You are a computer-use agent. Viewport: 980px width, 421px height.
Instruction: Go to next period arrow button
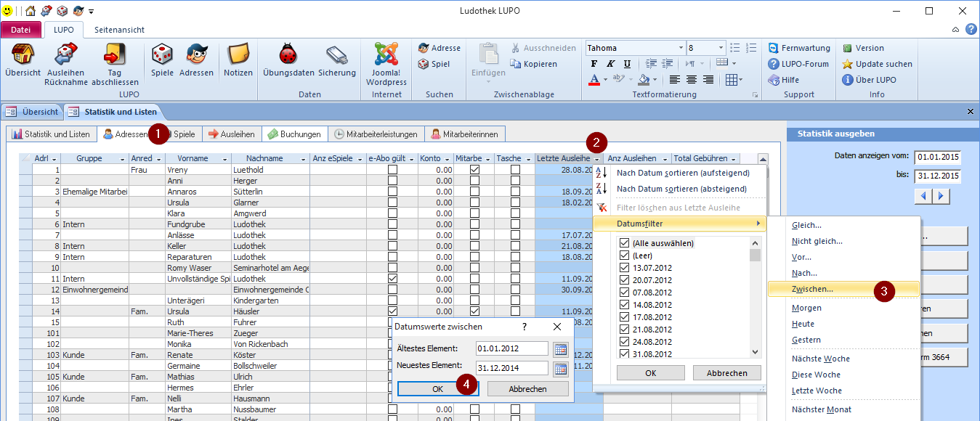coord(941,196)
